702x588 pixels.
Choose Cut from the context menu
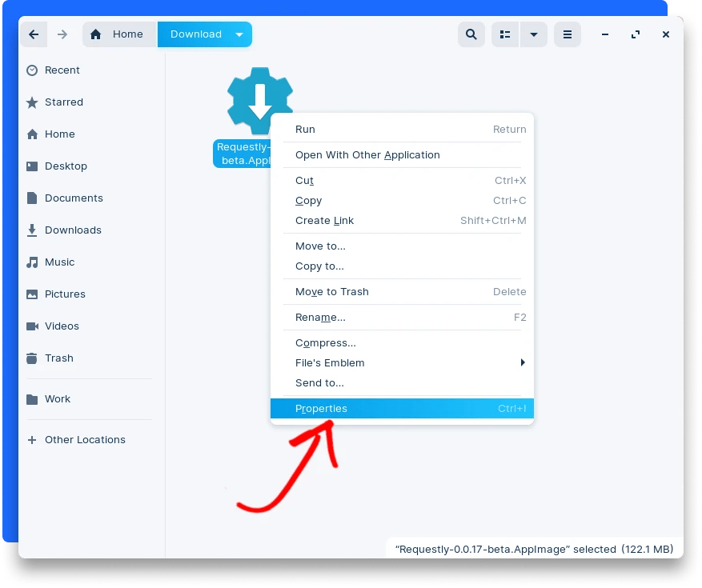pyautogui.click(x=402, y=181)
